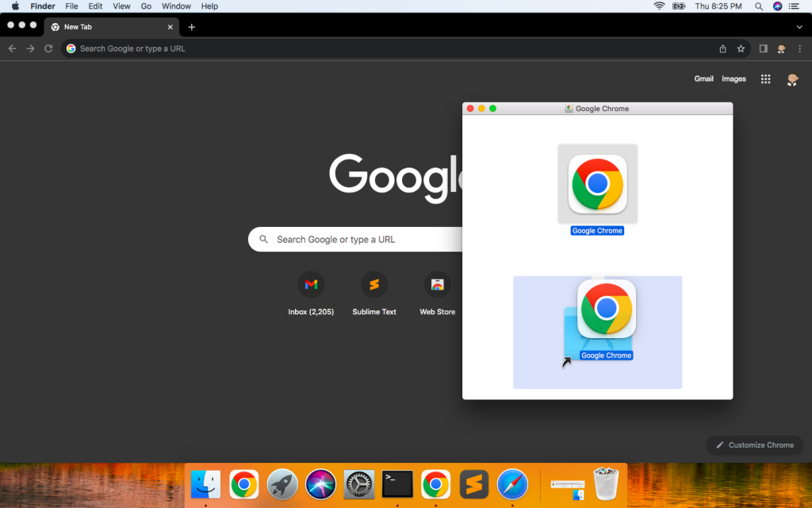812x508 pixels.
Task: Click the Chrome reload page button
Action: tap(48, 48)
